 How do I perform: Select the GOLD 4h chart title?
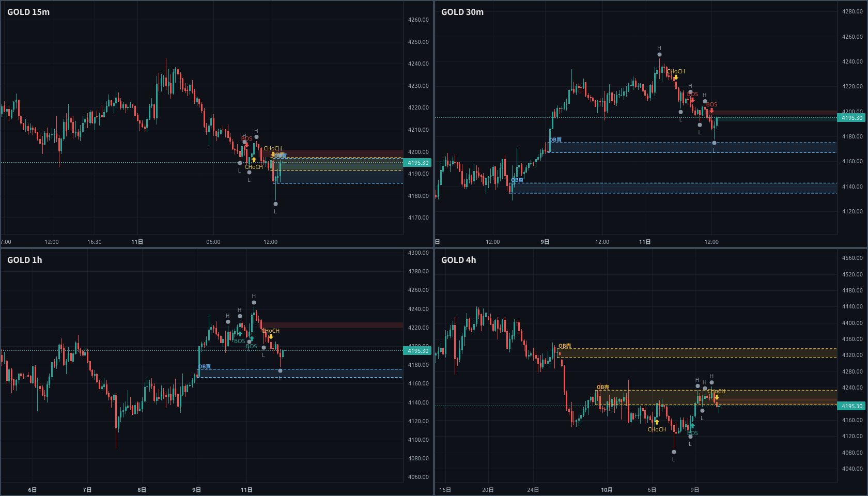click(459, 260)
